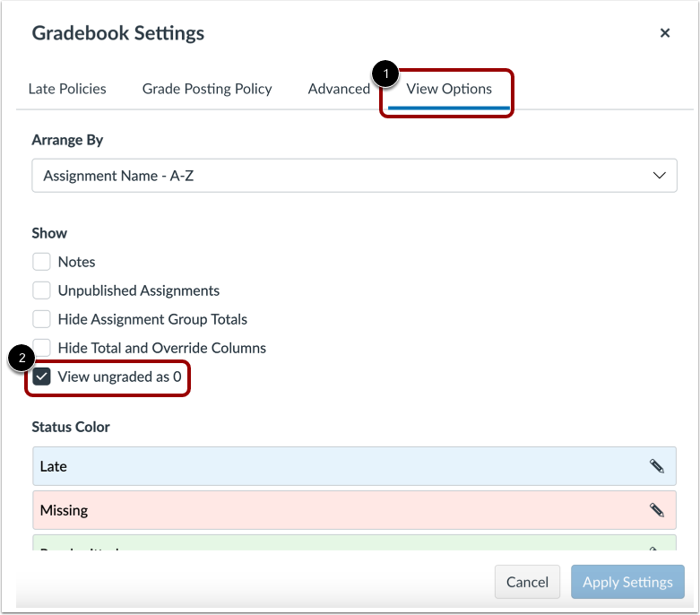The width and height of the screenshot is (700, 615).
Task: Close the Gradebook Settings dialog
Action: point(665,33)
